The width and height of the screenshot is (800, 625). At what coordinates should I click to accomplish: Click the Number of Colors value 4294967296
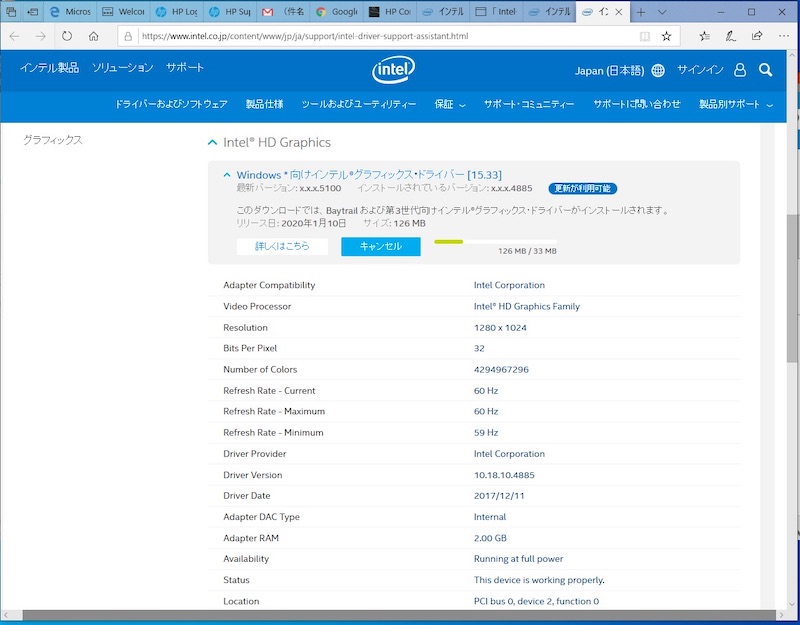tap(501, 369)
